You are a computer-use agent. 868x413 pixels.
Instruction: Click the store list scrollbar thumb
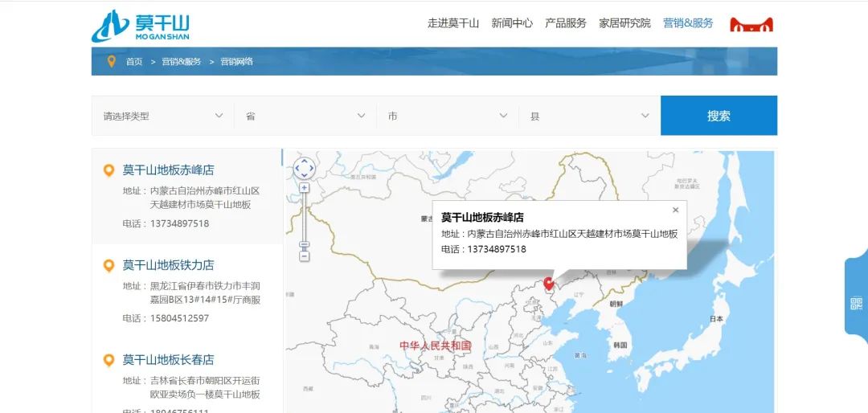(282, 157)
